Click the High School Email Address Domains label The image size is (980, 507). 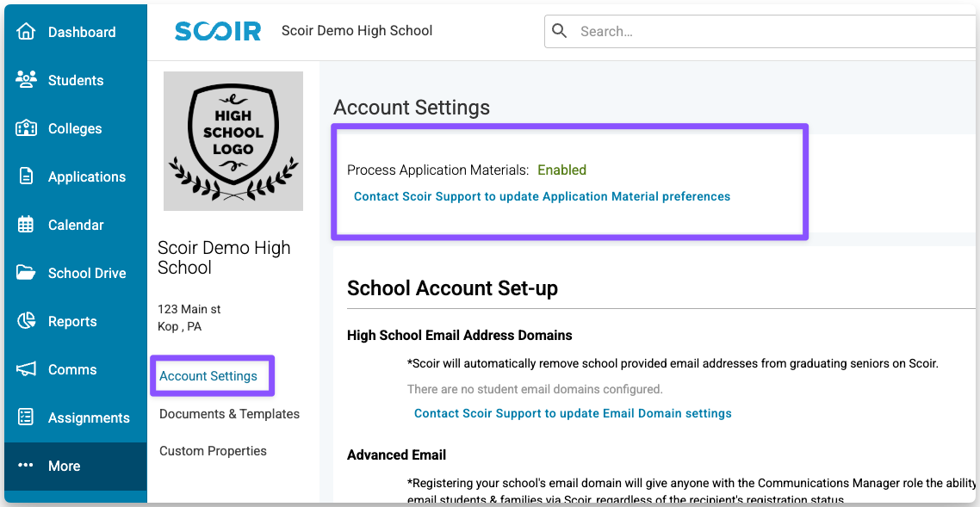(459, 336)
